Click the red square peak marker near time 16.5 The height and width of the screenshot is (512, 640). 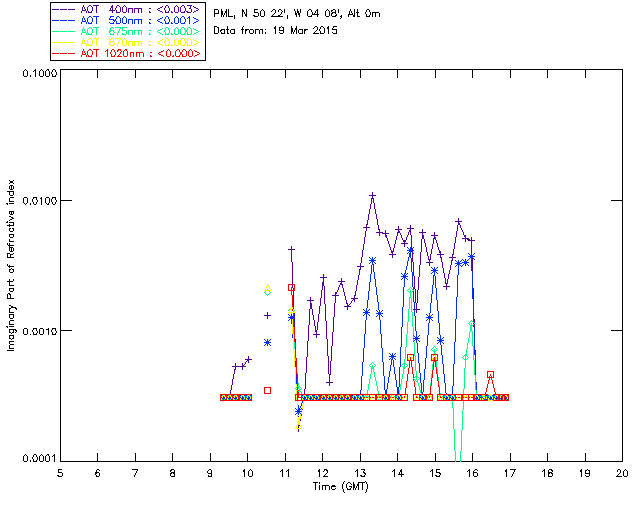click(491, 375)
